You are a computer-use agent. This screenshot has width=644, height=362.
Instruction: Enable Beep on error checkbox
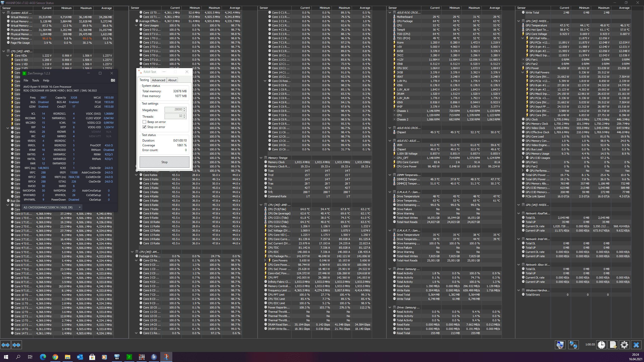coord(144,122)
